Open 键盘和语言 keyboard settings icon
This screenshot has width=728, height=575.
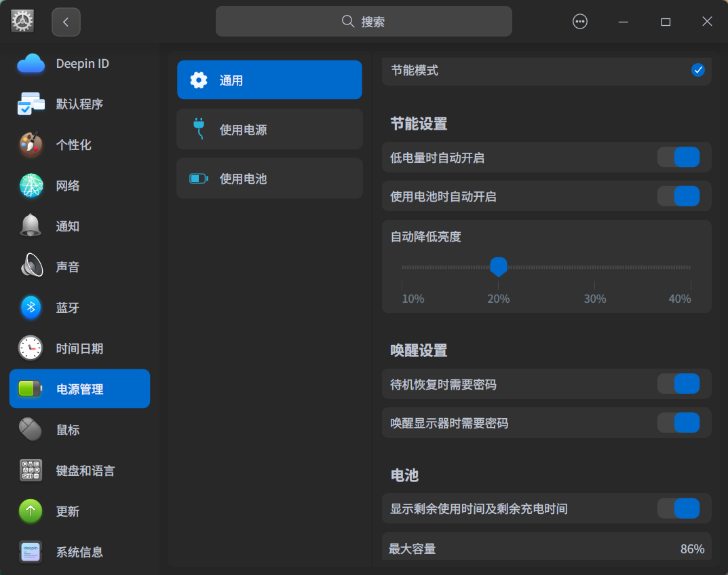[x=31, y=470]
